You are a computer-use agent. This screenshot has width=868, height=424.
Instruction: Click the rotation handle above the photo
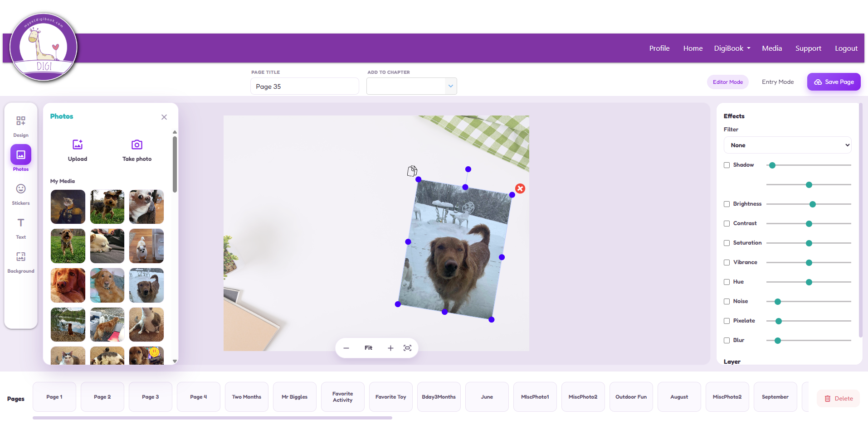pyautogui.click(x=468, y=169)
